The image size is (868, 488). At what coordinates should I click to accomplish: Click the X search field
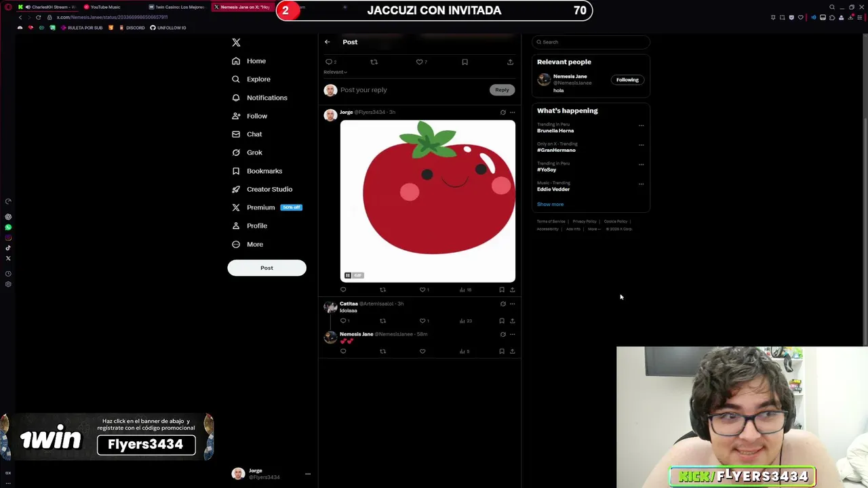[x=591, y=42]
